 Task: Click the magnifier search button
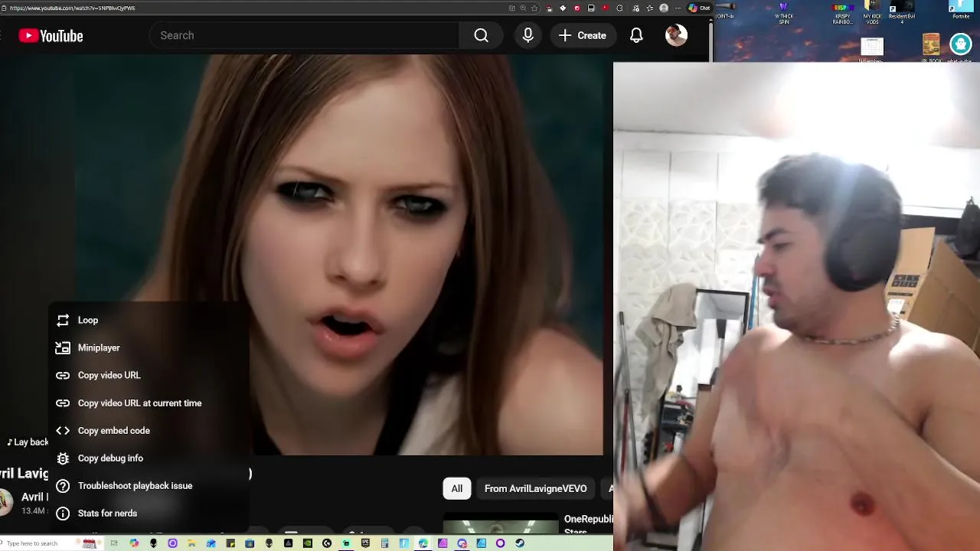(481, 35)
